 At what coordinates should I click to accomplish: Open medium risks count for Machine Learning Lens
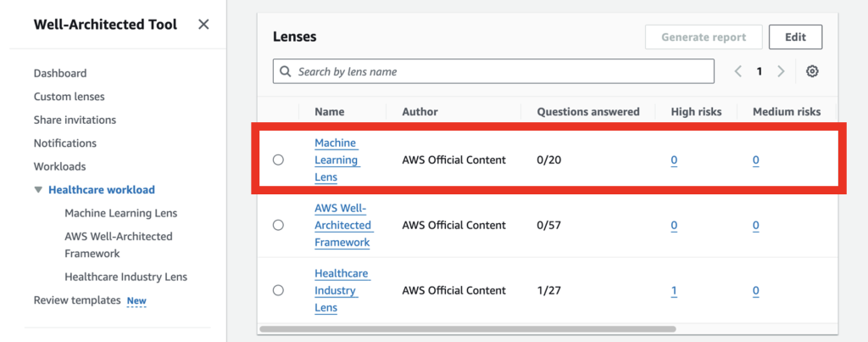click(755, 160)
